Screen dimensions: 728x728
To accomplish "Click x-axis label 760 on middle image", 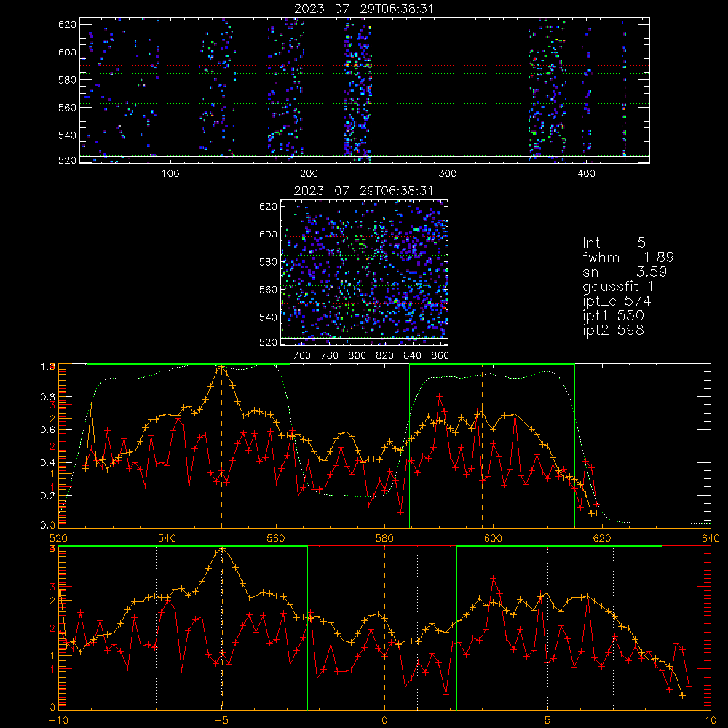I will [x=302, y=355].
